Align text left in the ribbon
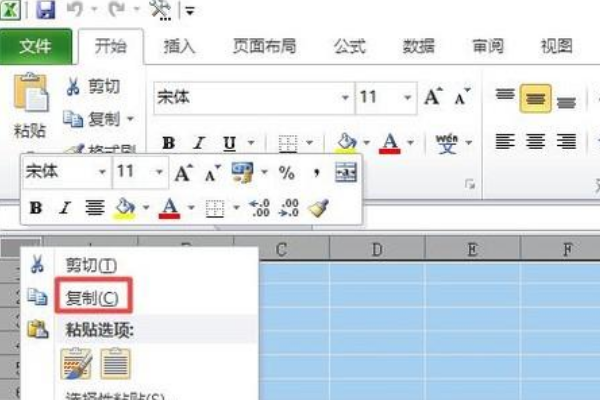Screen dimensions: 600x400 (505, 141)
